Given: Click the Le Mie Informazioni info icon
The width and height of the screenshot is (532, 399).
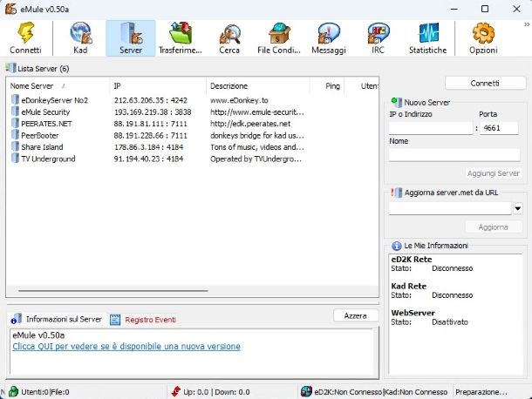Looking at the screenshot, I should [396, 246].
